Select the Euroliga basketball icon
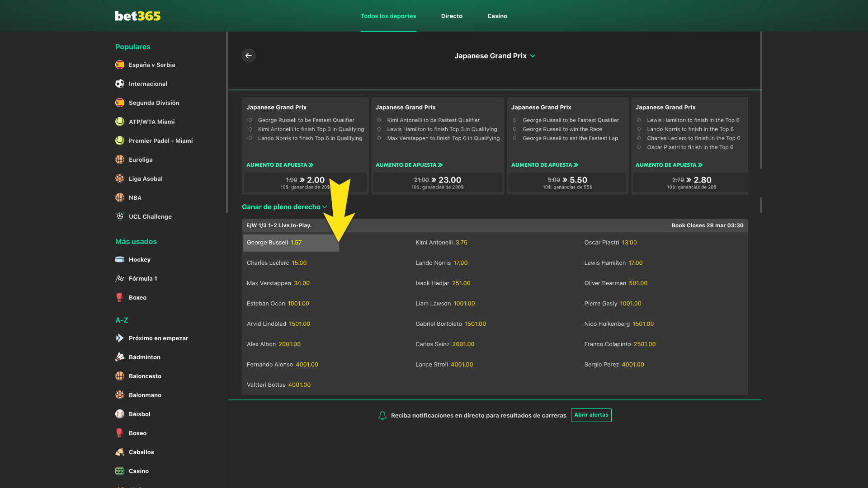The image size is (868, 488). [120, 160]
